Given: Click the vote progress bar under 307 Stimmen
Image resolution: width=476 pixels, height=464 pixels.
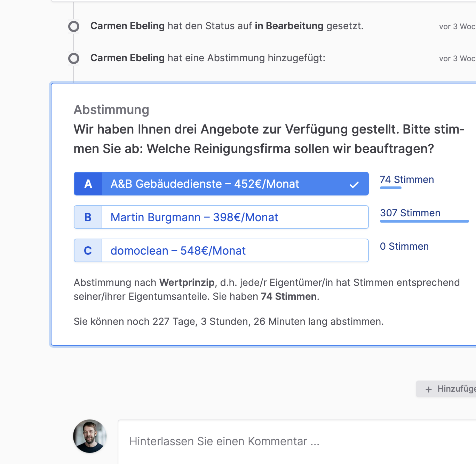Looking at the screenshot, I should tap(424, 221).
